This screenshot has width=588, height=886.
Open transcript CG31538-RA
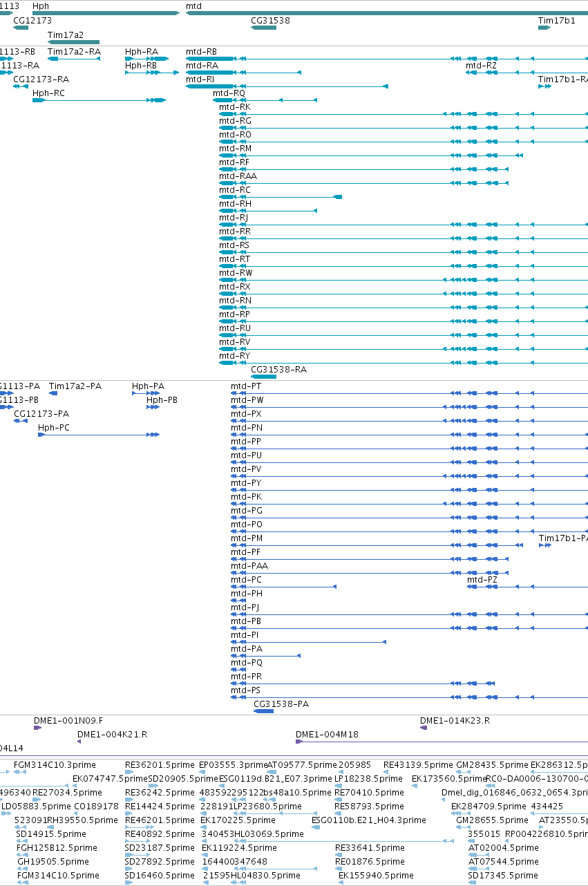tap(278, 370)
